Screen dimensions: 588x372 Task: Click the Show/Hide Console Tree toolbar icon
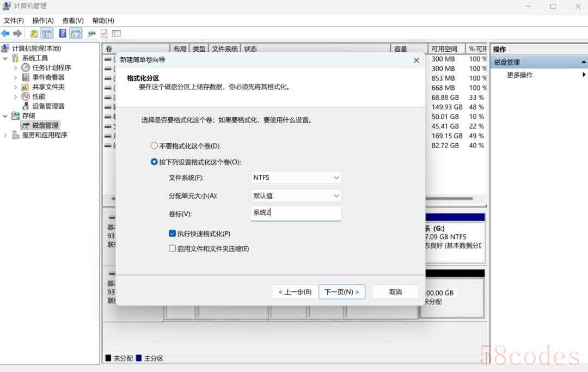click(x=47, y=33)
